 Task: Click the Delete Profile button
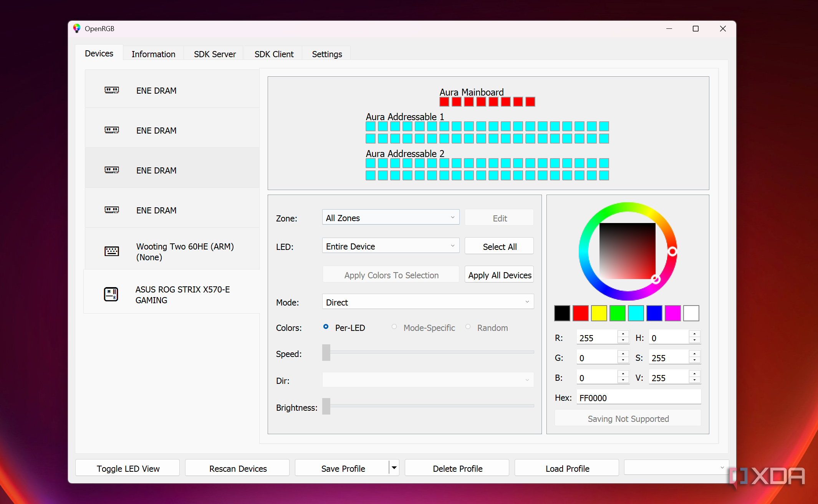pyautogui.click(x=457, y=468)
